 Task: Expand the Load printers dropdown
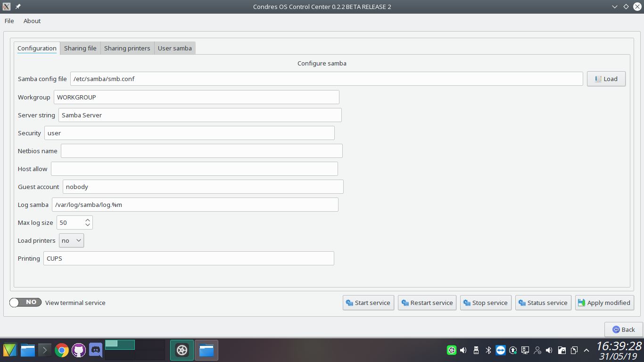[x=72, y=240]
